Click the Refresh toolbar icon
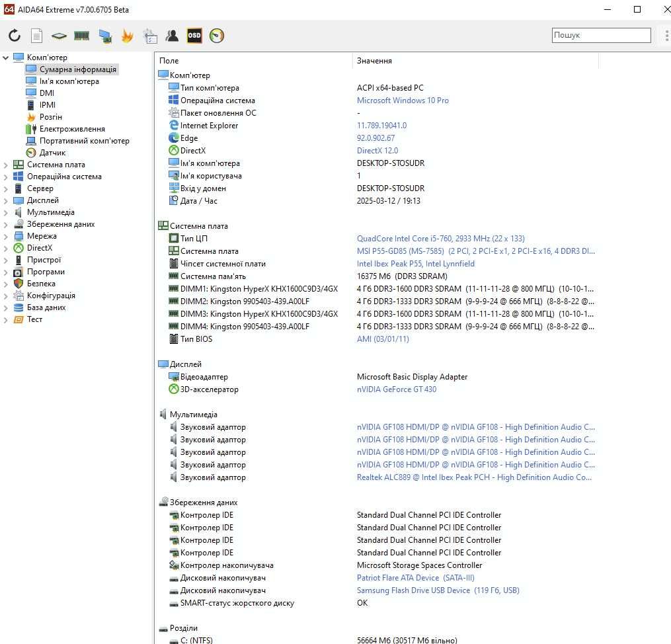671x644 pixels. pyautogui.click(x=15, y=36)
